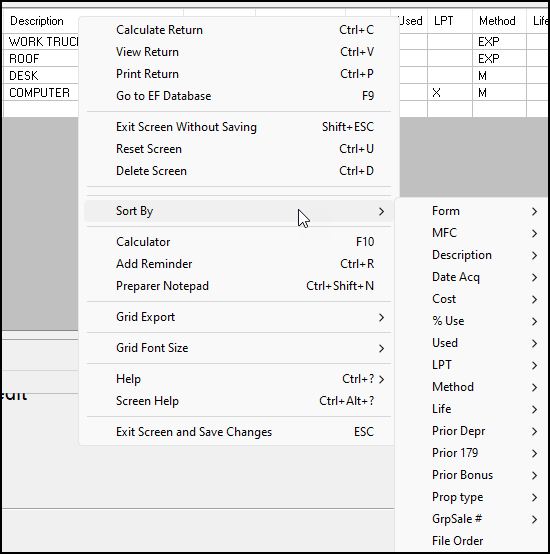Open Preparer Notepad

click(239, 286)
